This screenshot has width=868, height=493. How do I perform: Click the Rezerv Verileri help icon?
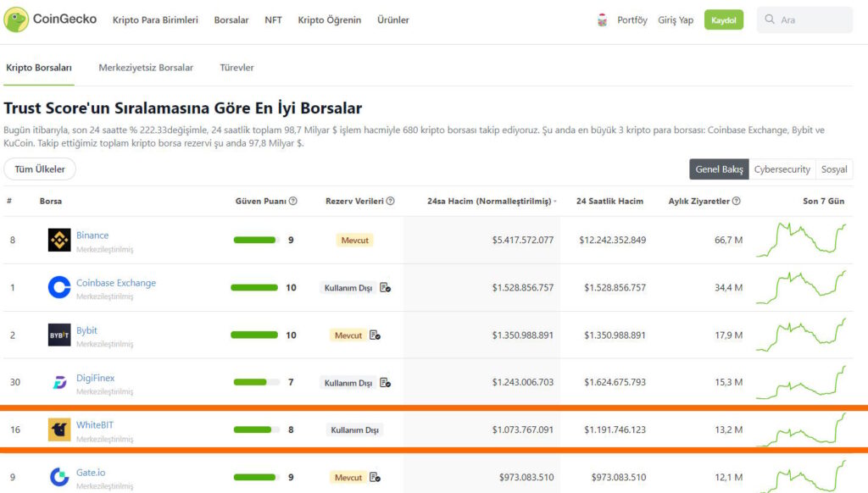(x=390, y=201)
